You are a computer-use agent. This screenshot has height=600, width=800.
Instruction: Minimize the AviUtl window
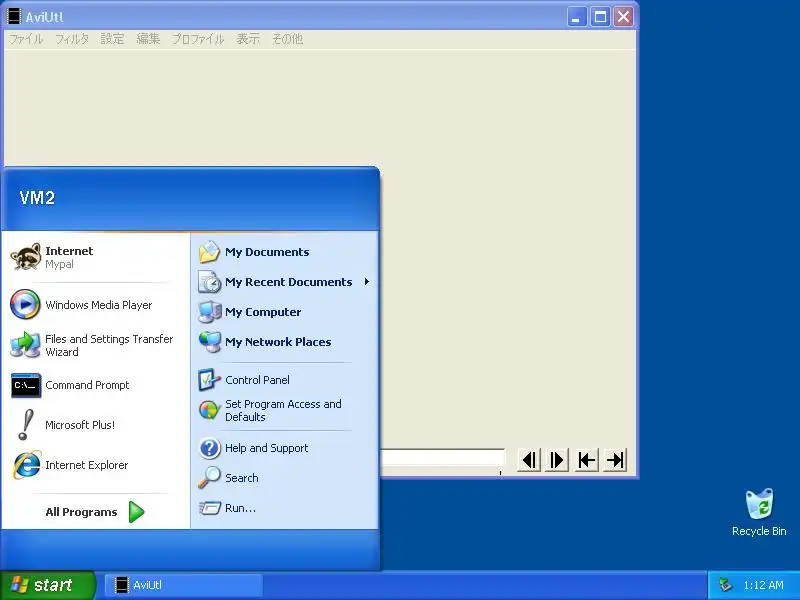coord(577,17)
